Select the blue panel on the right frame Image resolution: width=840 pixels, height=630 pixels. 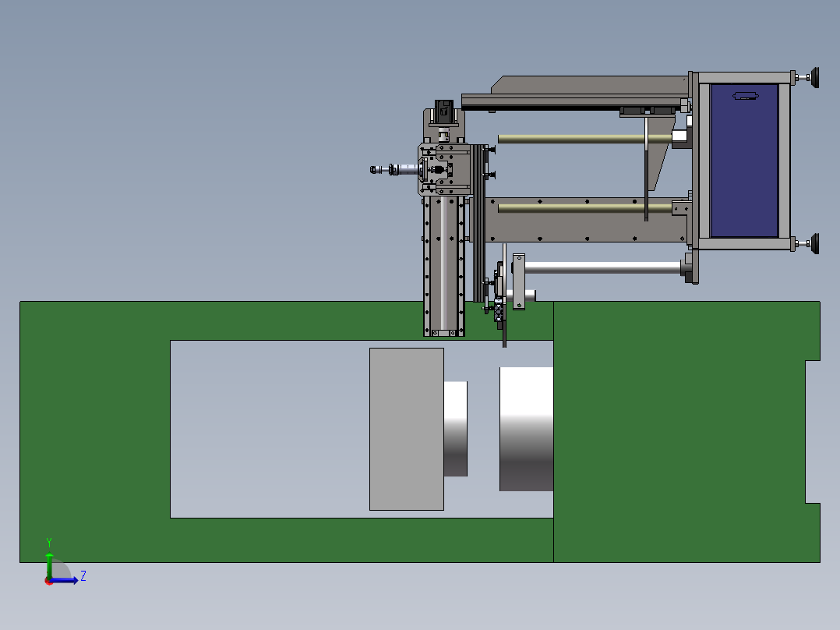coord(744,161)
